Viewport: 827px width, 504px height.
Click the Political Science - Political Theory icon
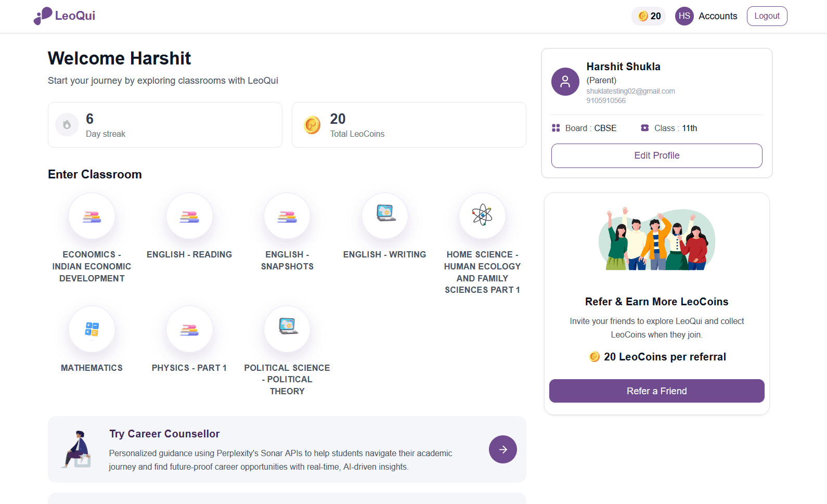click(287, 329)
